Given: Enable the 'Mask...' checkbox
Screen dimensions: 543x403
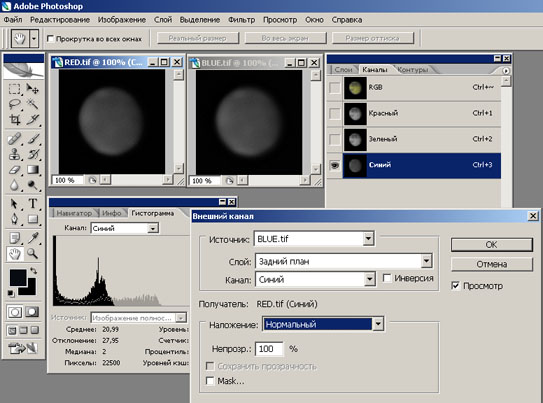Looking at the screenshot, I should (x=210, y=381).
